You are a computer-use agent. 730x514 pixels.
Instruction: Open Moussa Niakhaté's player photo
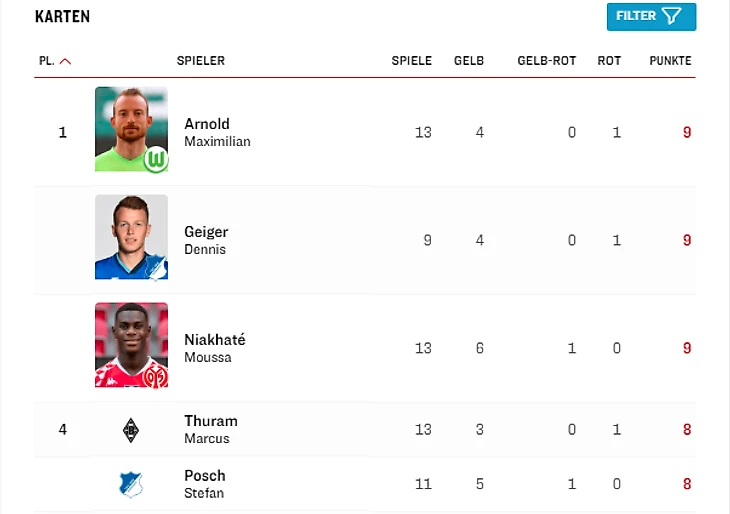pos(131,345)
